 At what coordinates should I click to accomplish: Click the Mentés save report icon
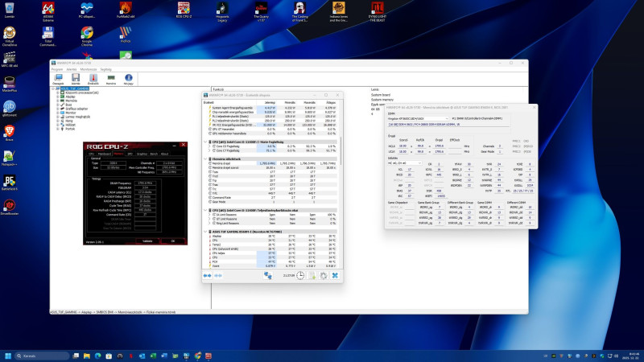pos(76,79)
